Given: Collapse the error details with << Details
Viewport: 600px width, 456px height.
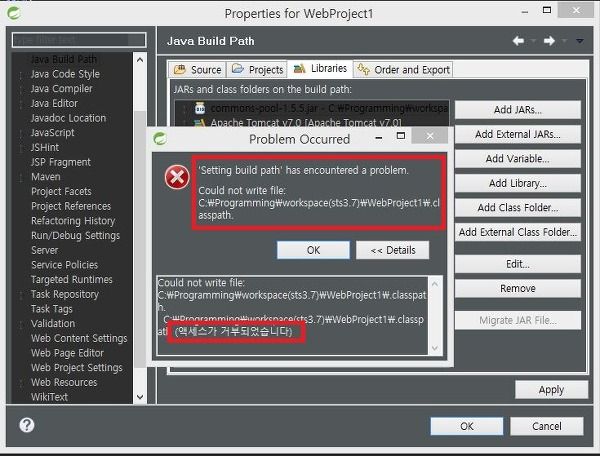Looking at the screenshot, I should point(392,250).
